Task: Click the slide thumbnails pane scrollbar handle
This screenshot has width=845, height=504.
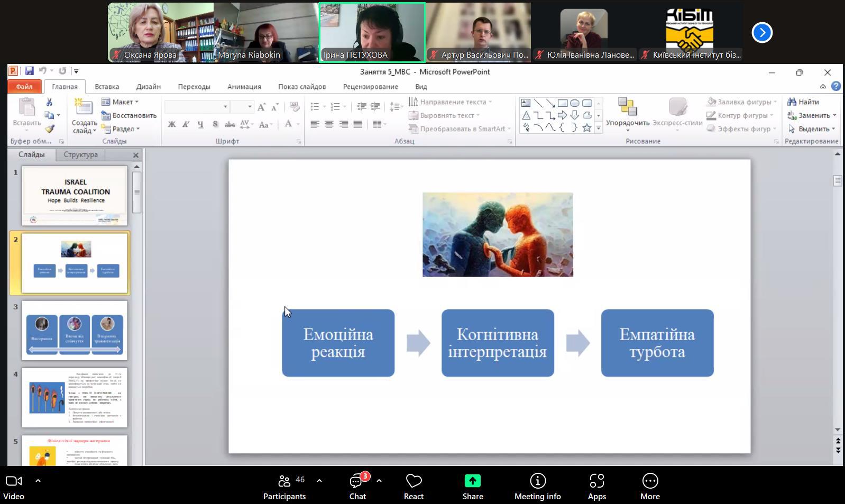Action: pos(137,192)
